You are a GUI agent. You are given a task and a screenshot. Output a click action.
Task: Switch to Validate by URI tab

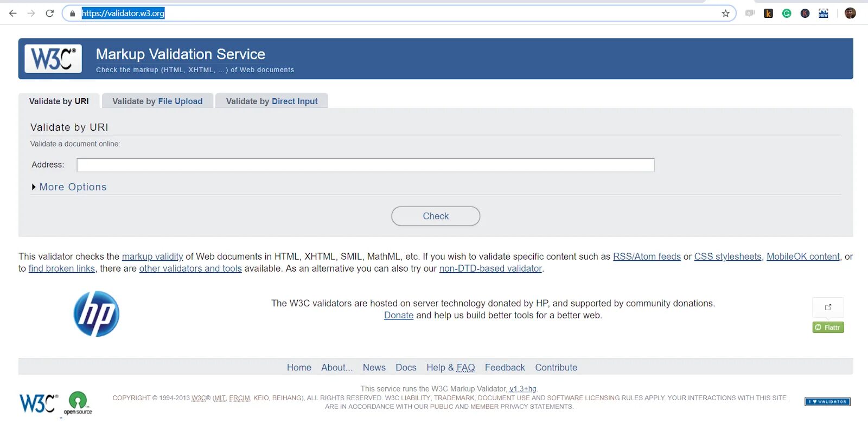(x=59, y=101)
